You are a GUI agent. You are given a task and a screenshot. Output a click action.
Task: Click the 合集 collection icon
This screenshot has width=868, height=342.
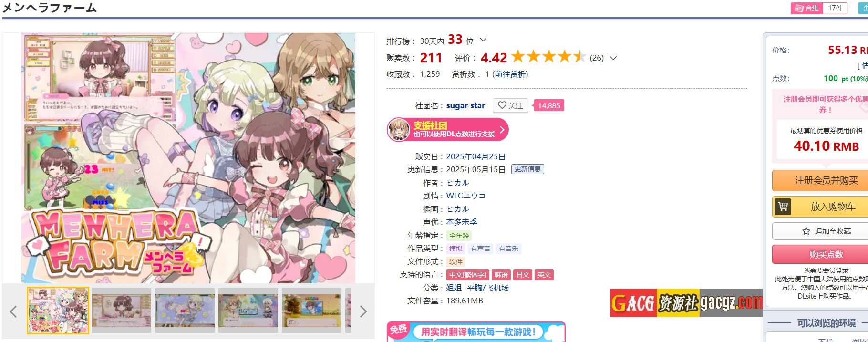coord(799,8)
